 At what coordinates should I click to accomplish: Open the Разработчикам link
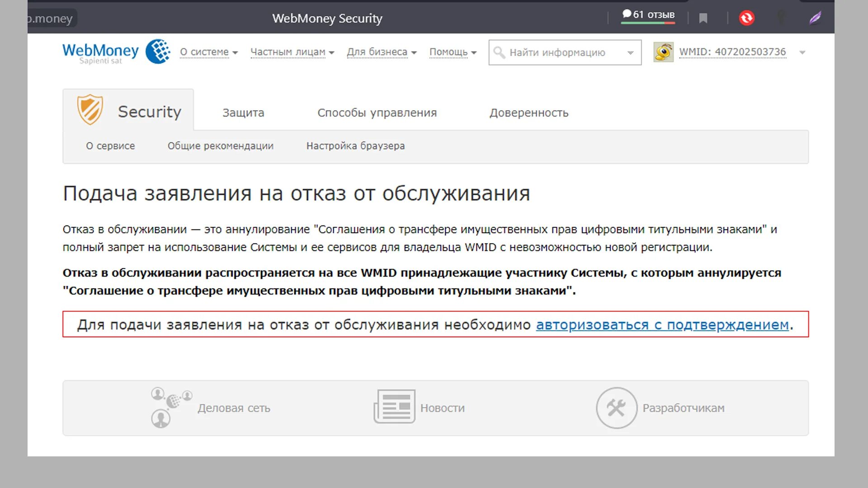684,408
